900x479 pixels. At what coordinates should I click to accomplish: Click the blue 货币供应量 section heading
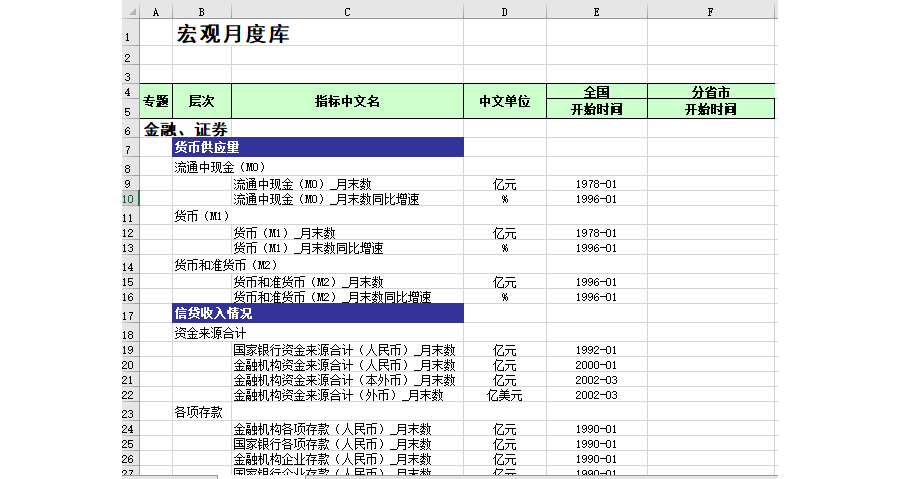318,148
